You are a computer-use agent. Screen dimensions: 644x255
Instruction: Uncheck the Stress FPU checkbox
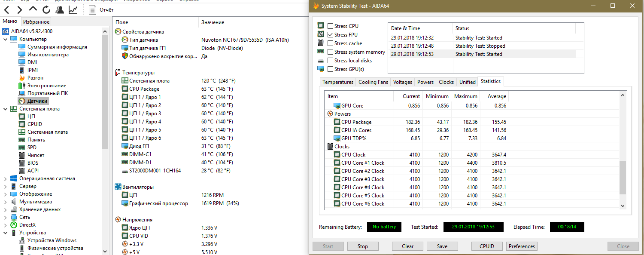330,35
